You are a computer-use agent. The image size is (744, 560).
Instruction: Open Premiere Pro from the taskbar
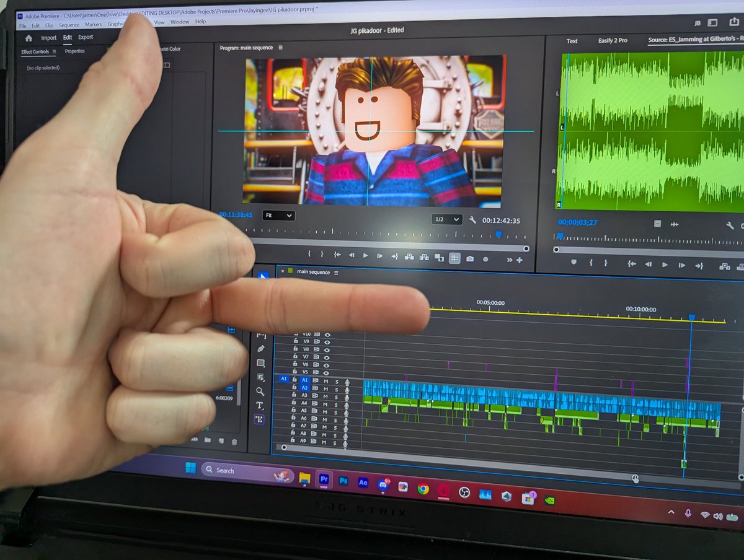(x=323, y=479)
